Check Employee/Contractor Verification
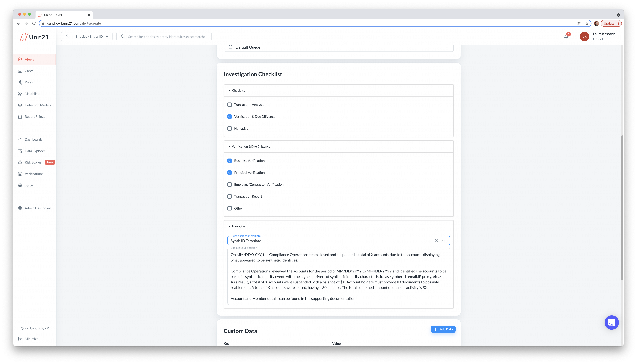The image size is (637, 364). click(229, 185)
